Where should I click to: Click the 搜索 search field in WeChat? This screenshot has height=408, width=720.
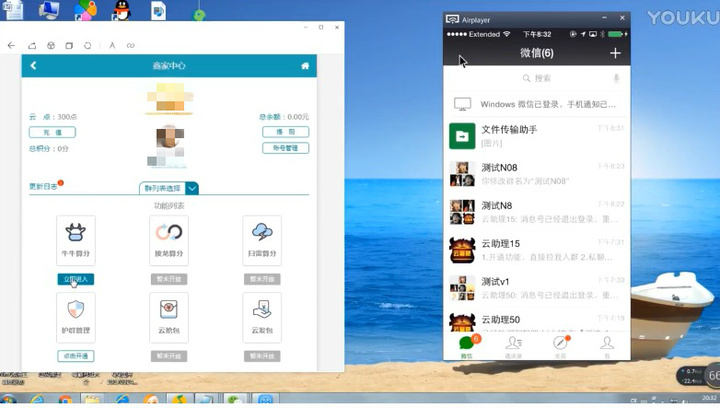pos(537,78)
